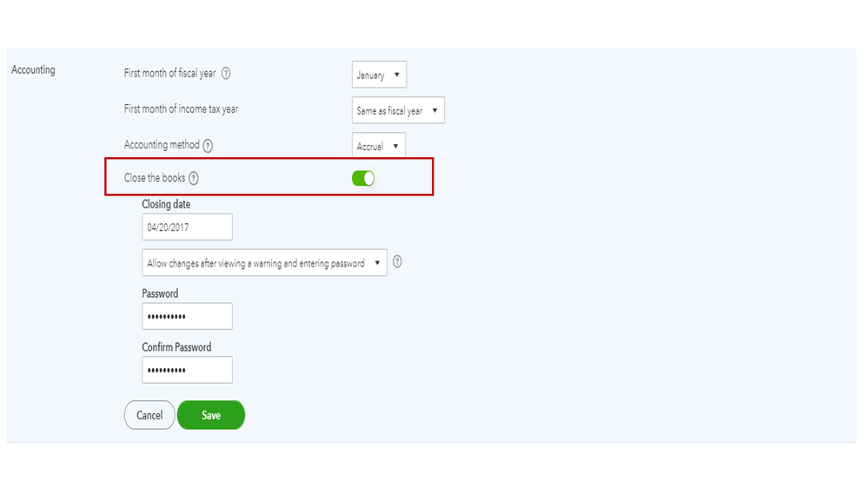Open help tooltip for Close the books
This screenshot has width=868, height=488.
tap(194, 178)
